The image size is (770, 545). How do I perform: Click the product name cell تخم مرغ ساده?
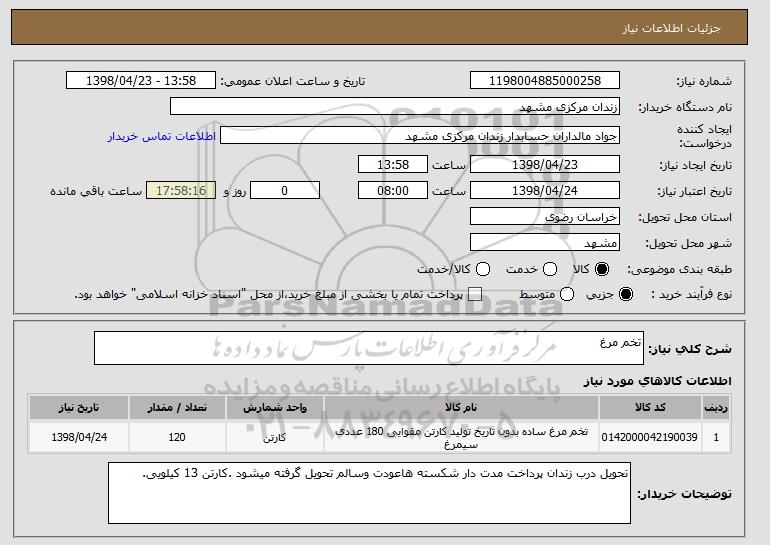[461, 437]
